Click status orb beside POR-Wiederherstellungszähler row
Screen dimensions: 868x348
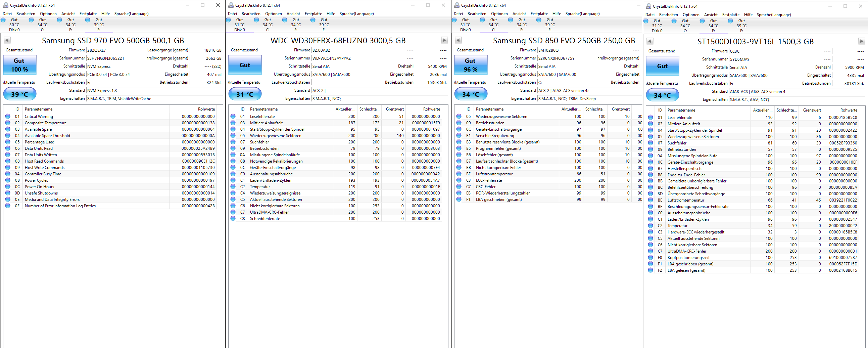coord(459,193)
